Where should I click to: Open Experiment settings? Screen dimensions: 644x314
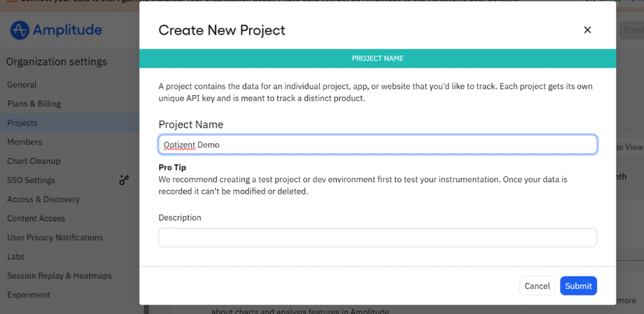[x=28, y=294]
